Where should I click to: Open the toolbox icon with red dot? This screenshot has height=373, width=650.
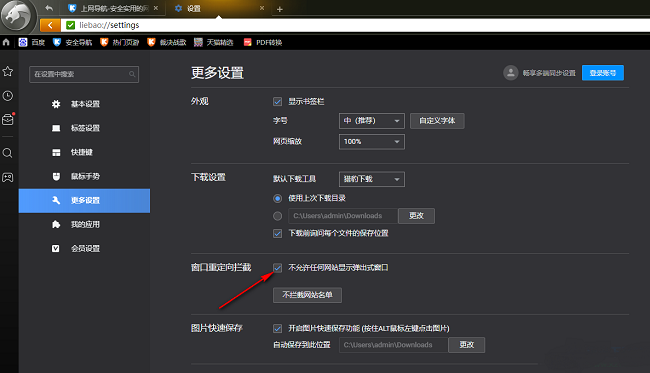[x=8, y=119]
